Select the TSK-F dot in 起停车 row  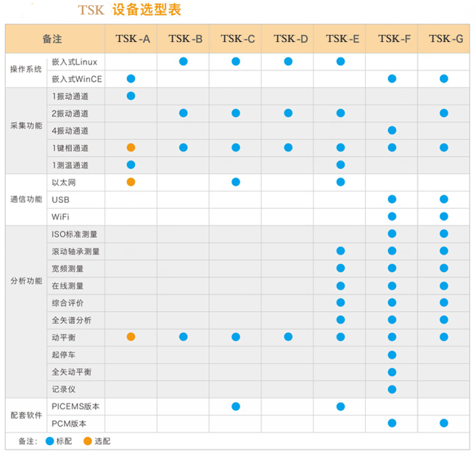click(x=392, y=355)
